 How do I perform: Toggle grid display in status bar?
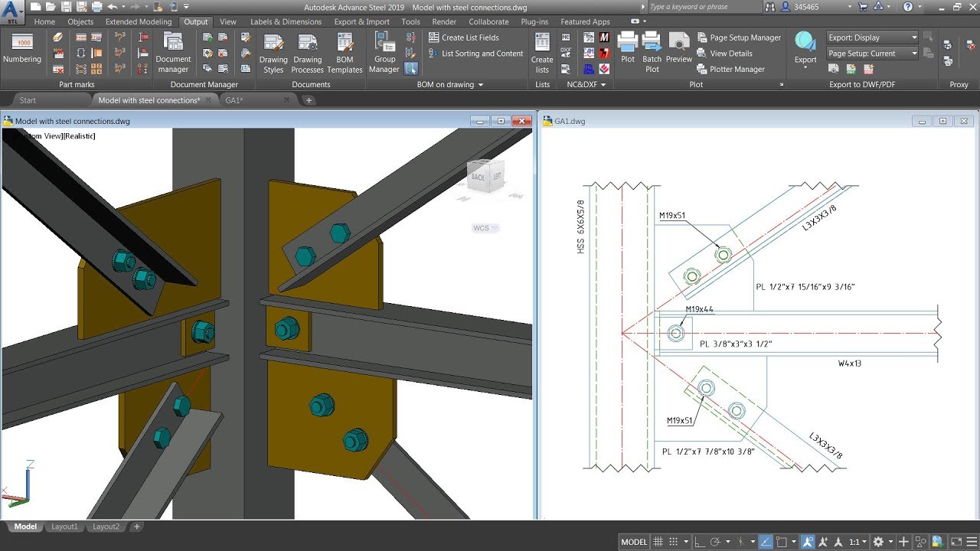[x=658, y=541]
